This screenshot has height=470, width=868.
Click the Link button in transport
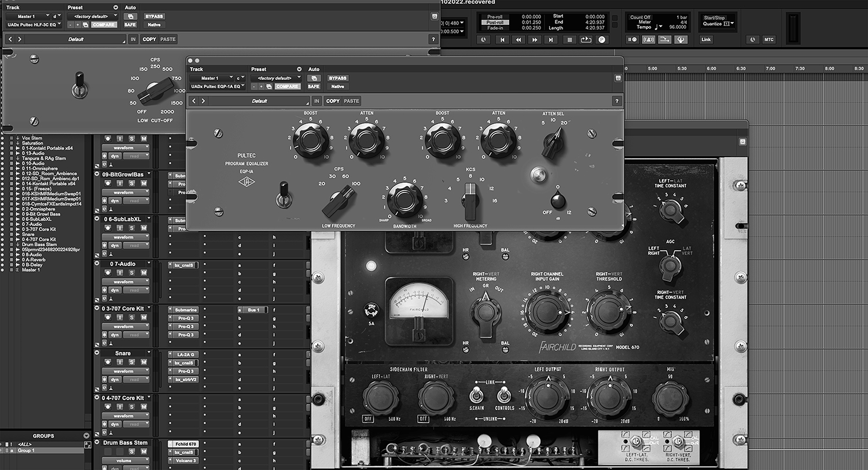pyautogui.click(x=706, y=40)
